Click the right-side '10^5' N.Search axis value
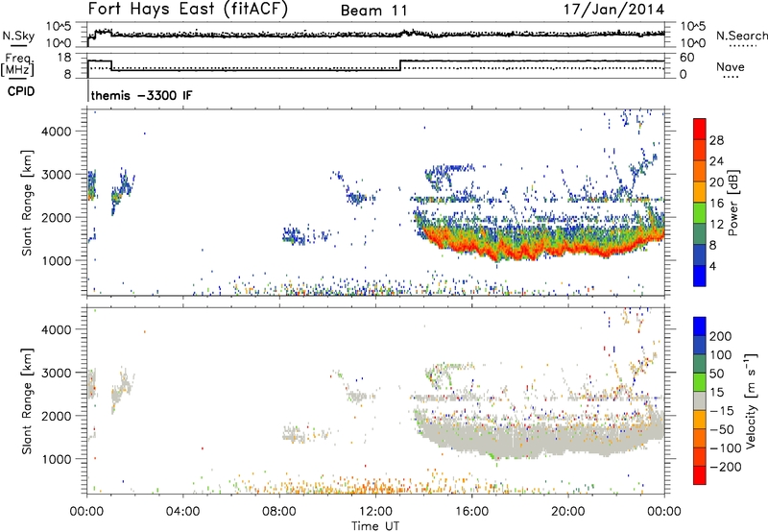This screenshot has height=532, width=768. click(x=693, y=27)
